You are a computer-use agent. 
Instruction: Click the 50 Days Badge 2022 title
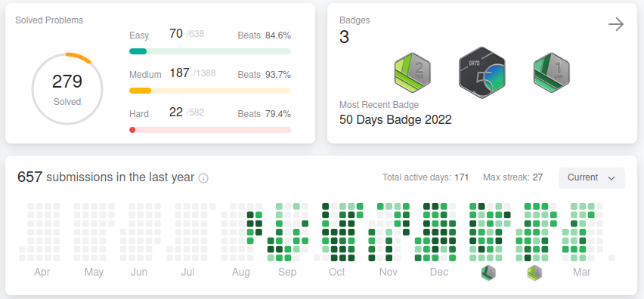pyautogui.click(x=395, y=120)
